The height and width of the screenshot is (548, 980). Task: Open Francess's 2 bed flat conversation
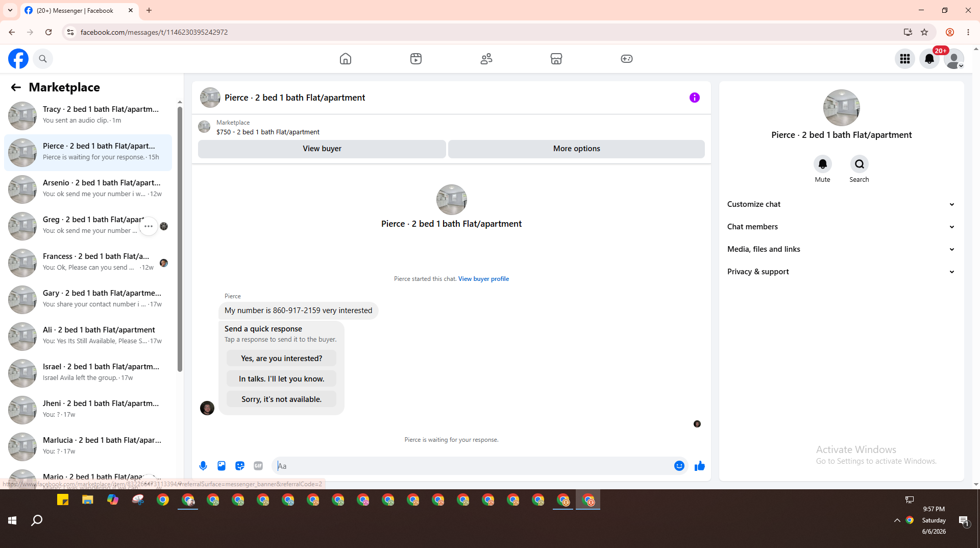click(88, 263)
